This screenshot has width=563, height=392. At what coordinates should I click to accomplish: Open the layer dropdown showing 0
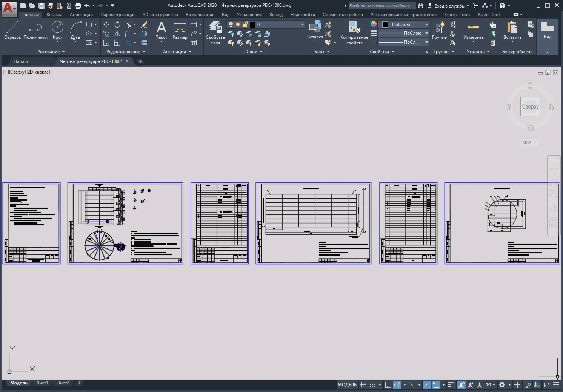[266, 24]
